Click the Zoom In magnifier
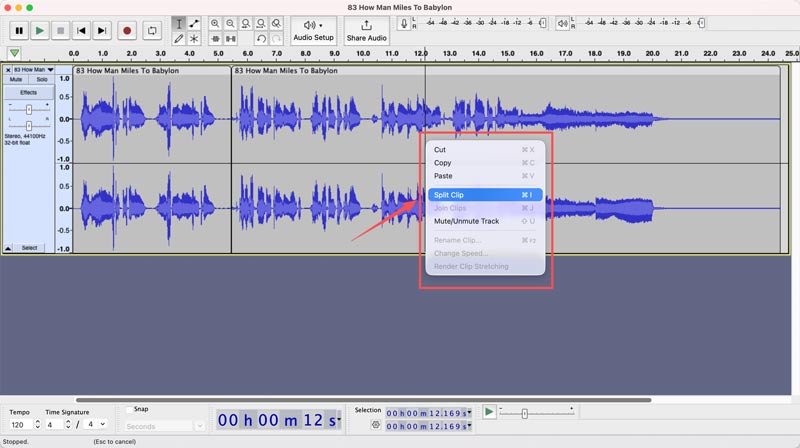 tap(215, 23)
